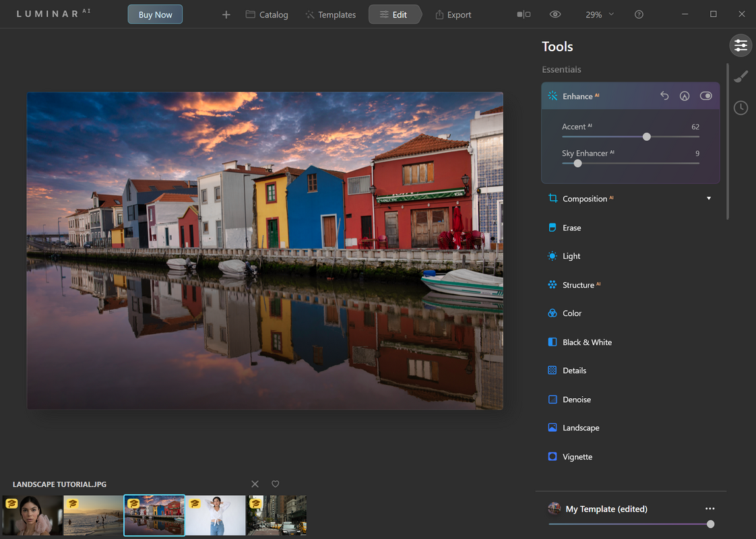Expand Composition with the arrow

[x=709, y=198]
